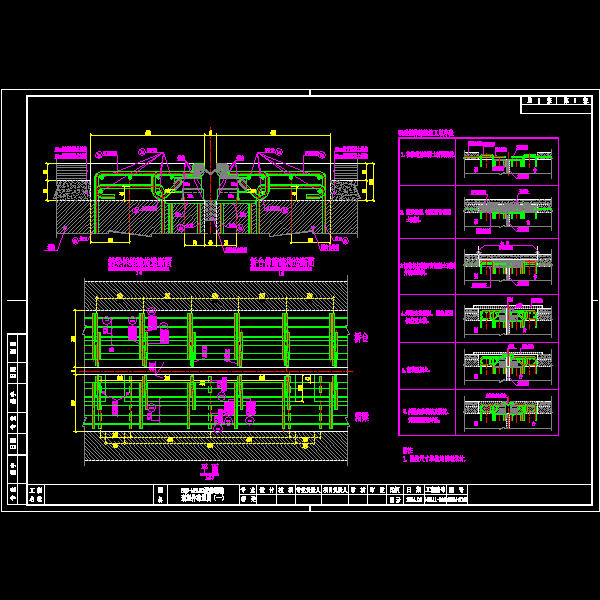Viewport: 600px width, 600px height.
Task: Click the step 5 description text in the table
Action: pyautogui.click(x=416, y=370)
